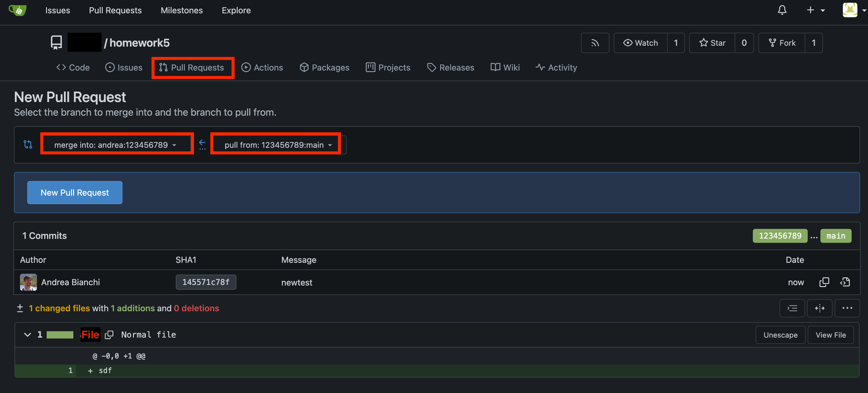The height and width of the screenshot is (393, 868).
Task: Switch to split diff view
Action: point(820,308)
